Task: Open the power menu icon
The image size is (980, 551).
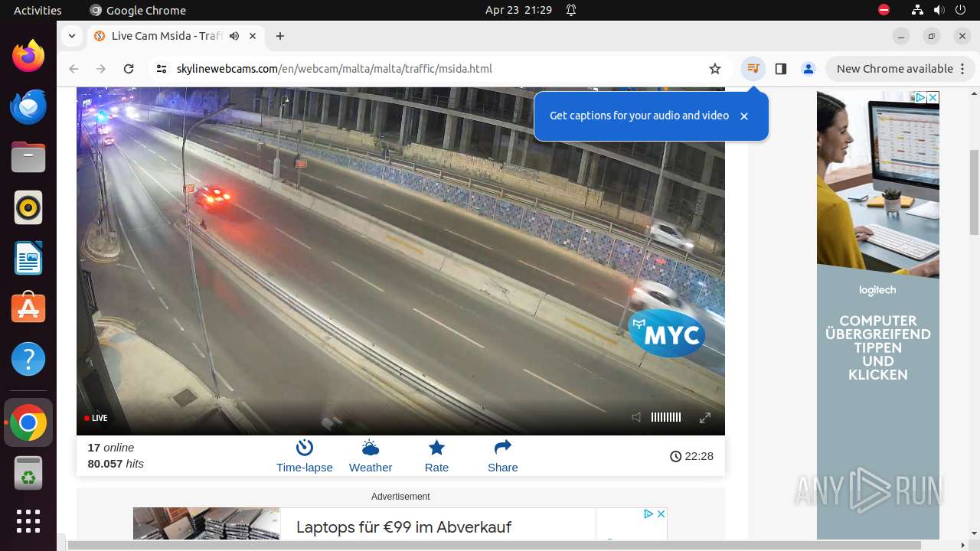Action: point(961,10)
